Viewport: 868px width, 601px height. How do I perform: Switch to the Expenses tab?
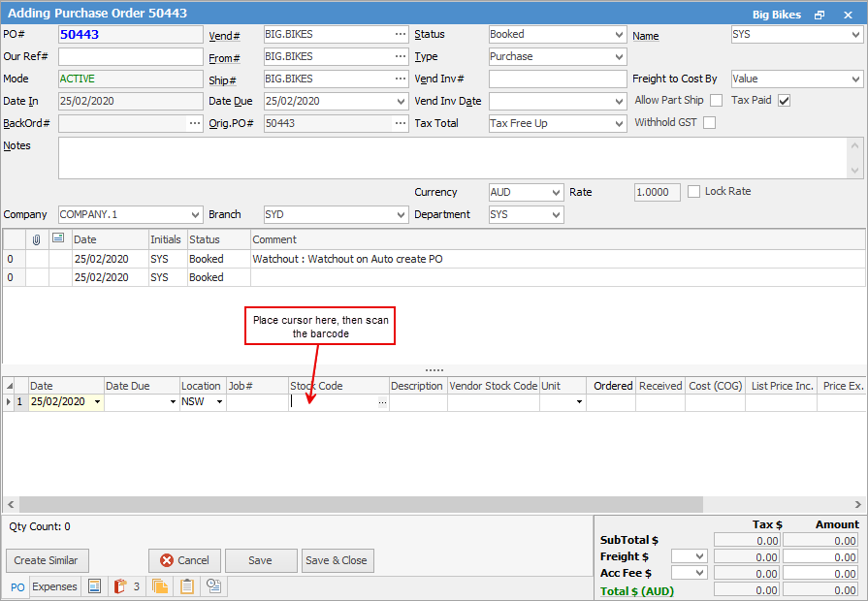(x=54, y=586)
